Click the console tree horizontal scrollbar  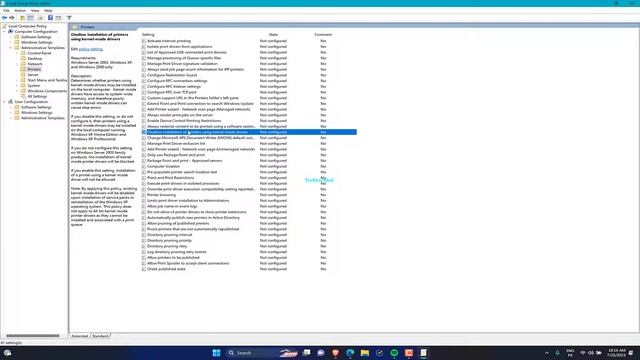click(33, 336)
